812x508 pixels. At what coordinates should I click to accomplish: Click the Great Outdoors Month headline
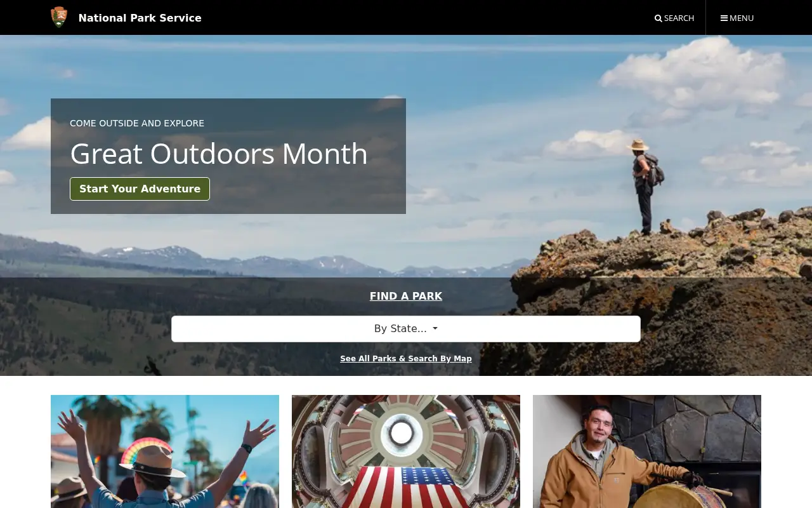pos(219,154)
